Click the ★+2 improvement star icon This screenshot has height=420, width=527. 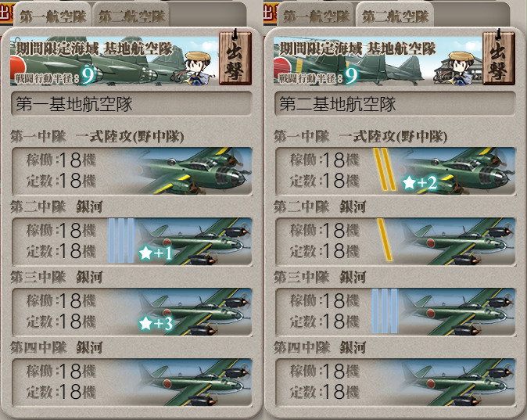[419, 183]
